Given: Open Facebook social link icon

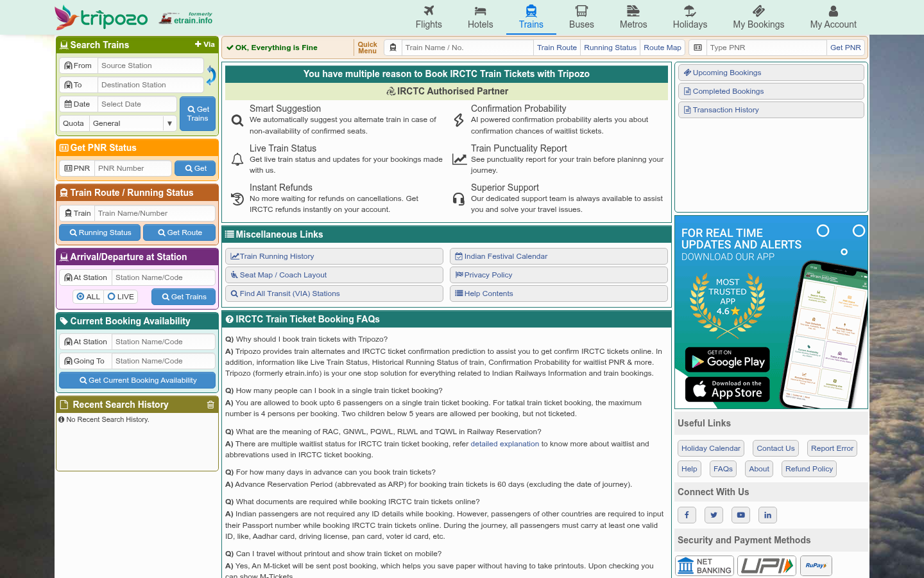Looking at the screenshot, I should 687,515.
